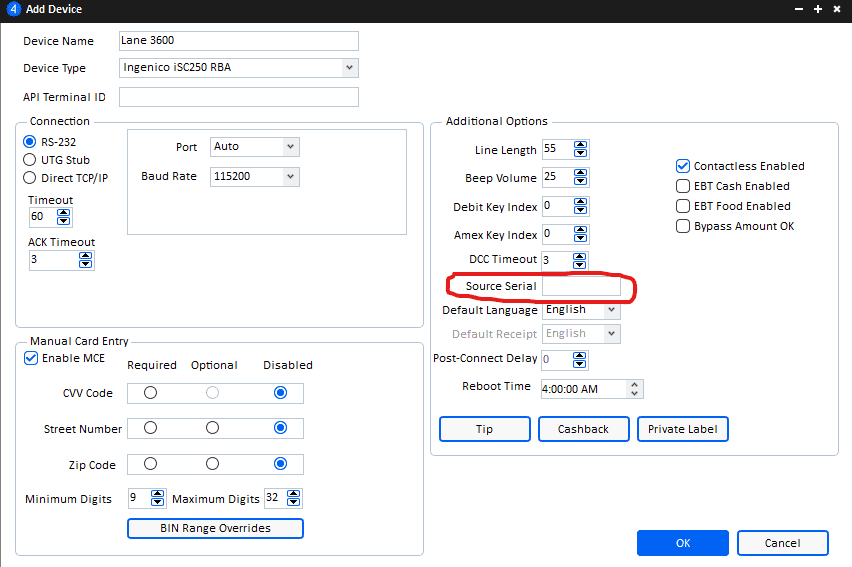Open the Default Language dropdown
The image size is (852, 567).
click(x=610, y=310)
